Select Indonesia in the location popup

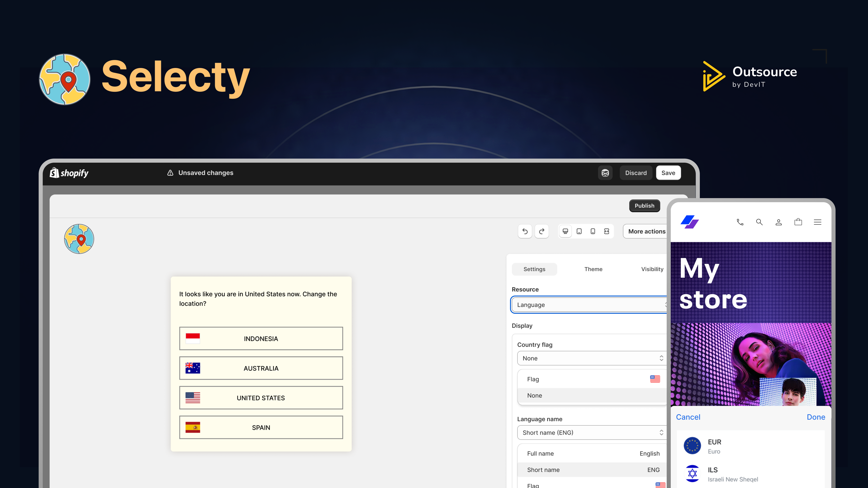(261, 338)
